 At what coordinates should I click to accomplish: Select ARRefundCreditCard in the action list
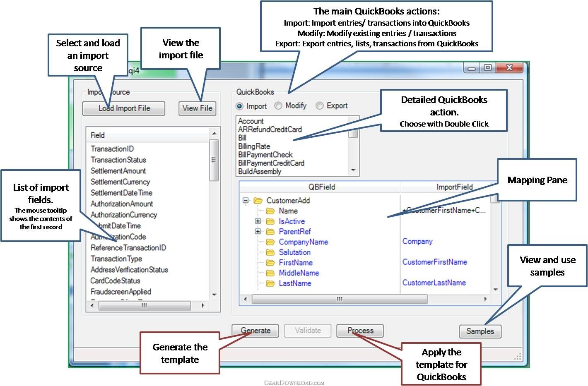[x=270, y=129]
